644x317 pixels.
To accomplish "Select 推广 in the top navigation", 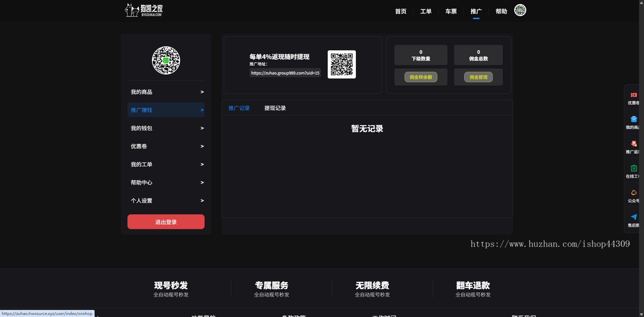I will pyautogui.click(x=476, y=11).
